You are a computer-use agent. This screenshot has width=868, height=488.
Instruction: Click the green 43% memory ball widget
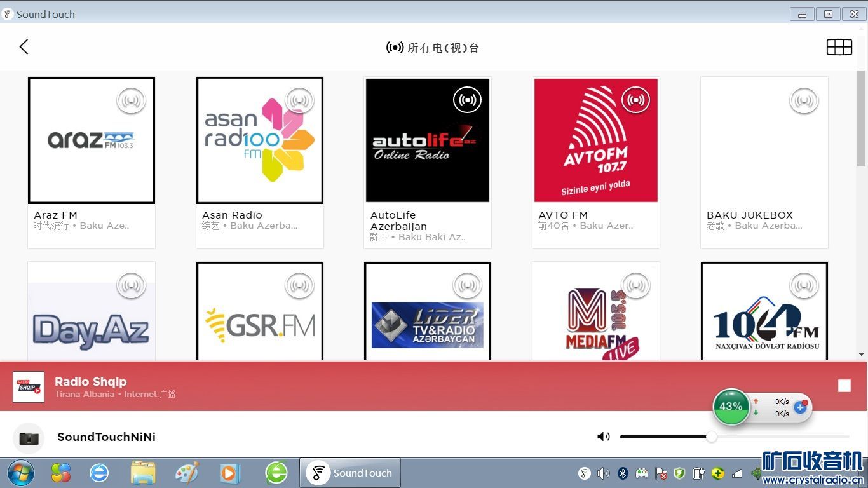[731, 407]
